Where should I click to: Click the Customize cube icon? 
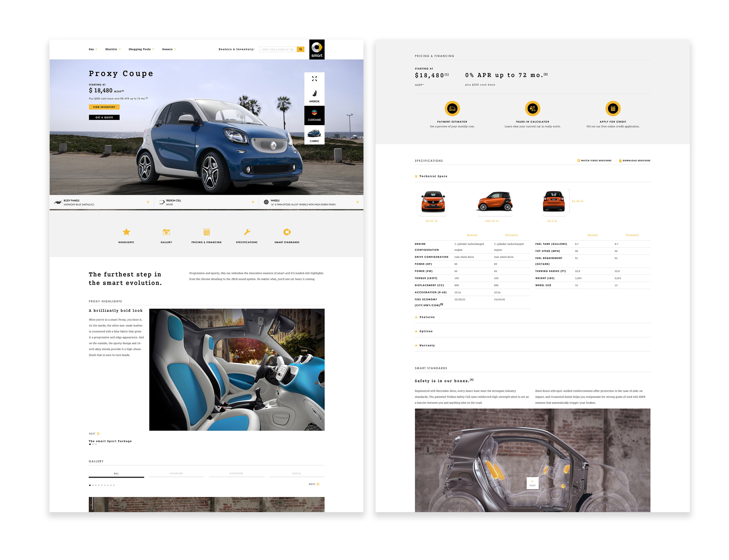pyautogui.click(x=314, y=113)
